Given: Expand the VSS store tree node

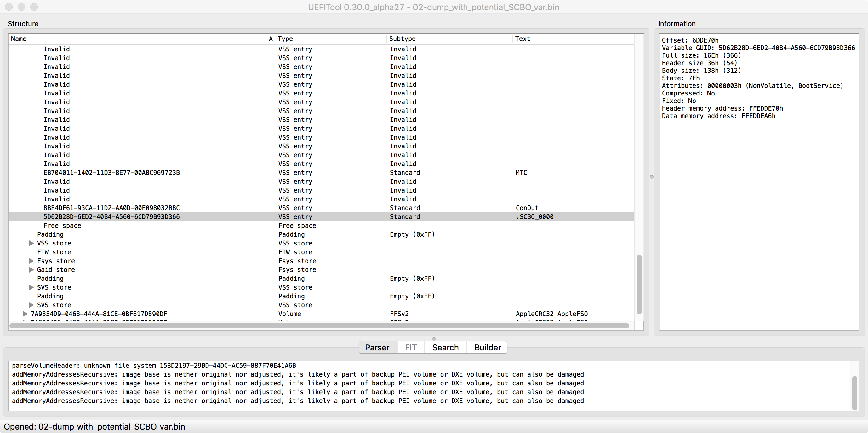Looking at the screenshot, I should pos(31,243).
